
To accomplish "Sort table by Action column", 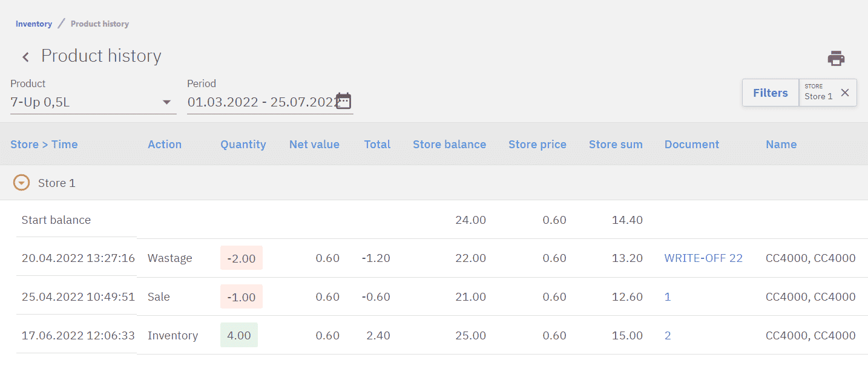I will pyautogui.click(x=165, y=144).
